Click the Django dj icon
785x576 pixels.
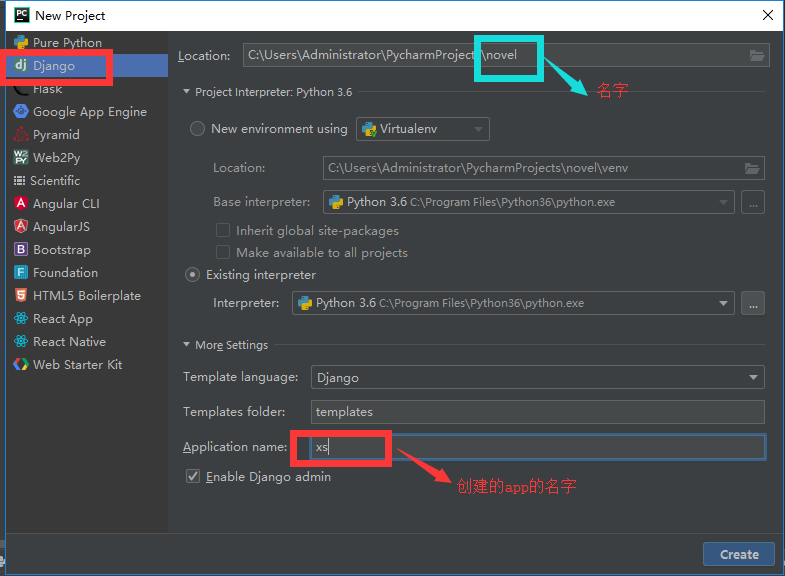21,65
